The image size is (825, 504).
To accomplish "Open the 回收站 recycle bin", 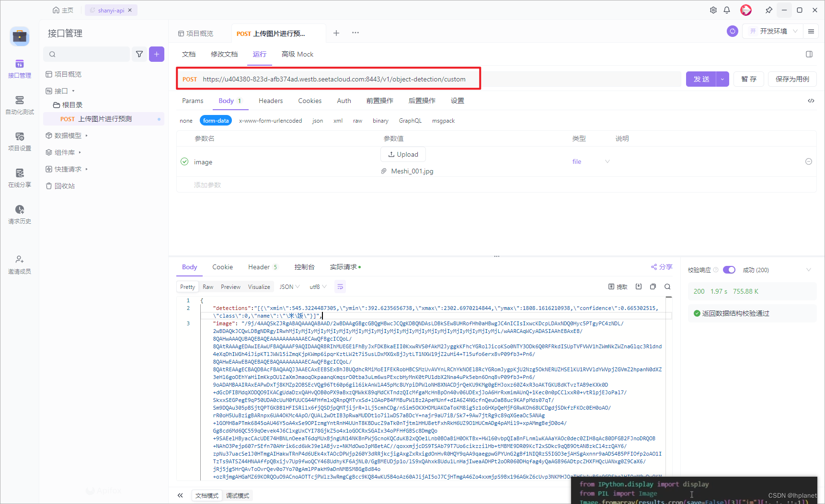I will (60, 186).
